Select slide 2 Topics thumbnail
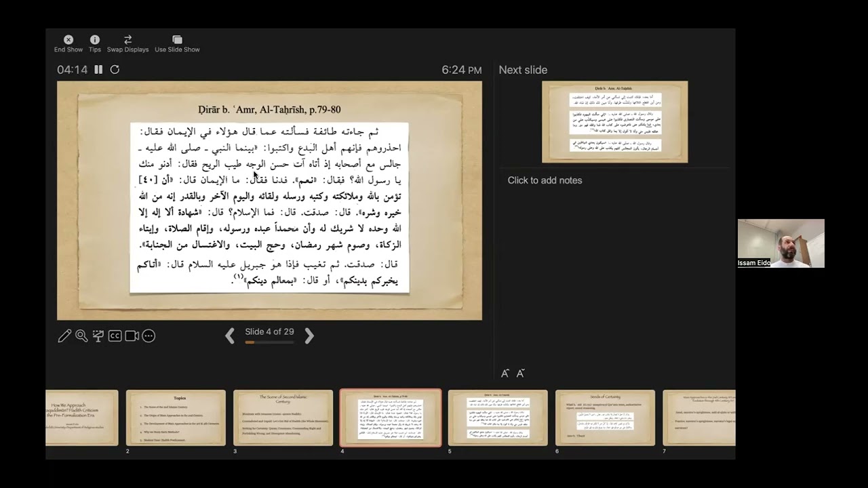Screen dimensions: 868x488 176,418
